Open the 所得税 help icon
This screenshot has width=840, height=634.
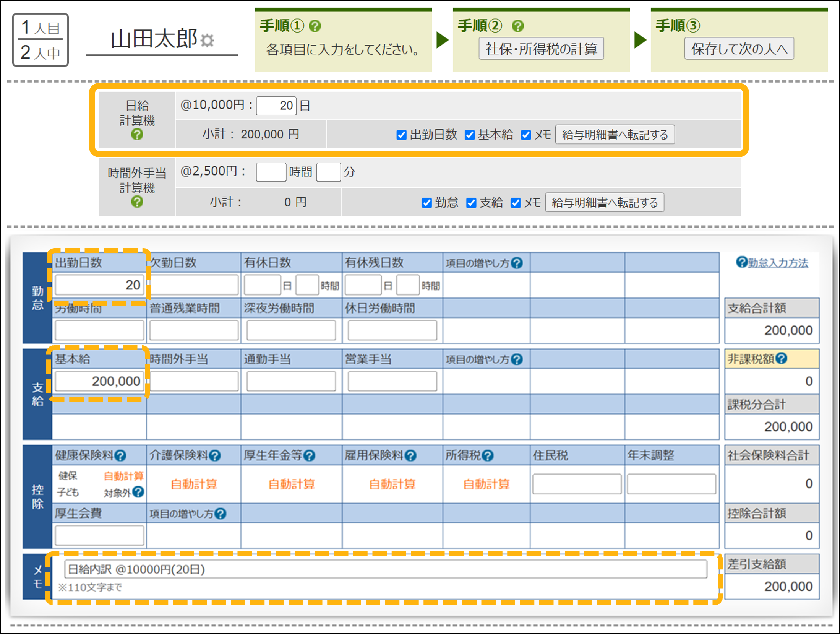488,455
